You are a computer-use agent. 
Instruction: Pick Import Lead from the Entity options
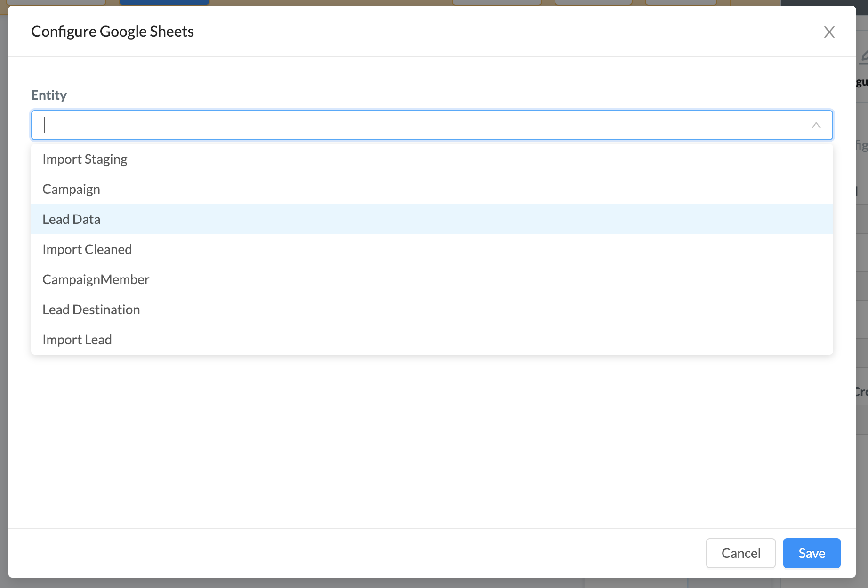click(x=77, y=340)
